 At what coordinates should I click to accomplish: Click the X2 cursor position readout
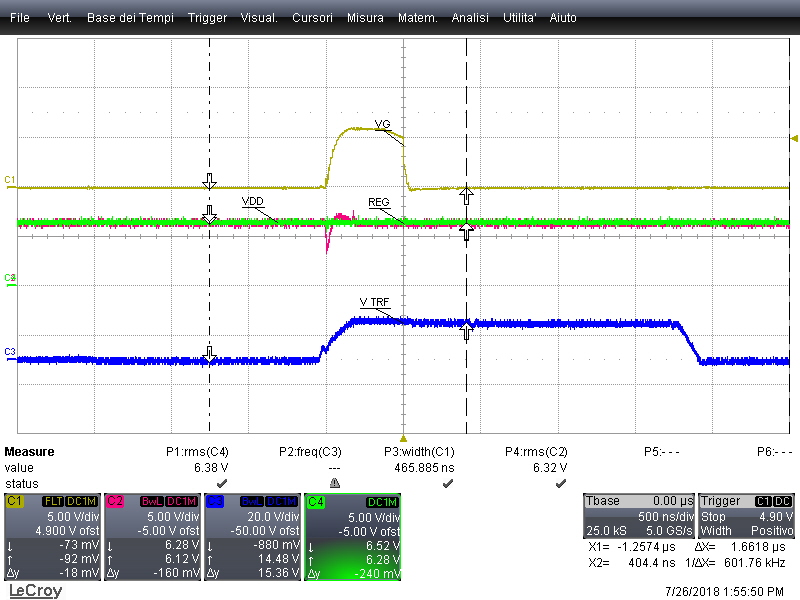point(632,563)
